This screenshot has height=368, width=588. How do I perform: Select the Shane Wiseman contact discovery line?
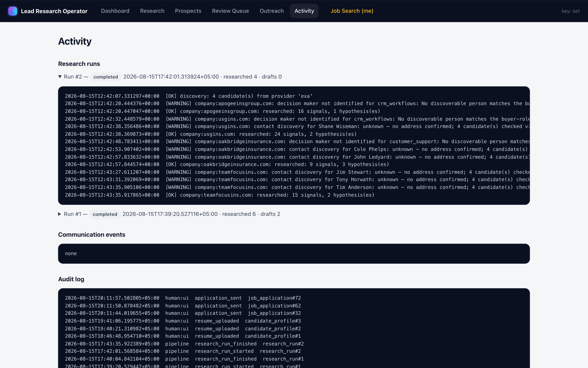coord(297,126)
